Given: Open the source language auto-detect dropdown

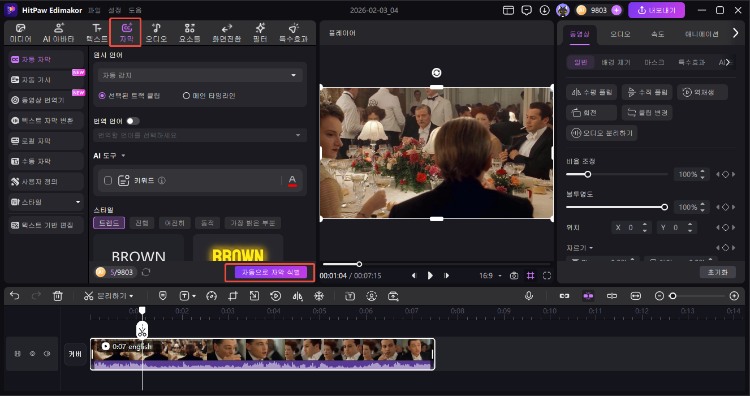Looking at the screenshot, I should pos(200,75).
